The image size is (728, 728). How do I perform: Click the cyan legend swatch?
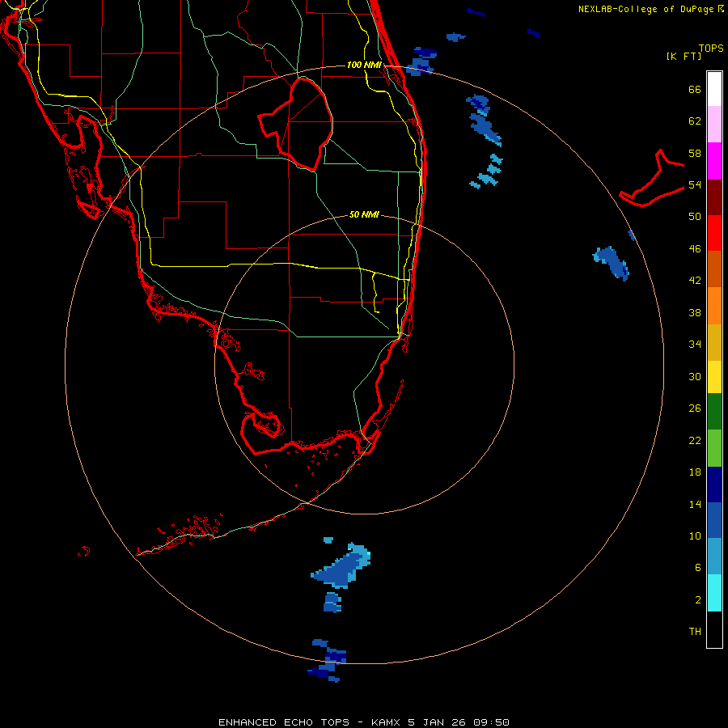click(x=714, y=593)
